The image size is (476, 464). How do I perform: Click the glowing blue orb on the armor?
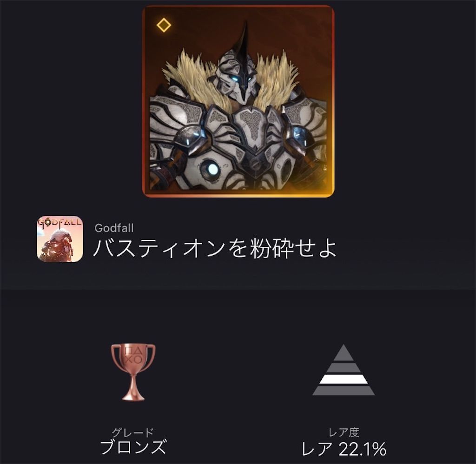point(212,169)
